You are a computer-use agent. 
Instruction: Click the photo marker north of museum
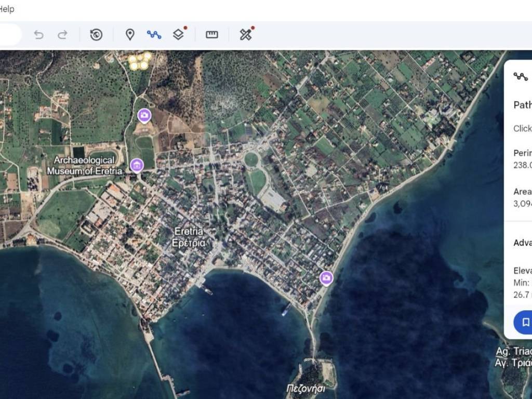point(144,115)
